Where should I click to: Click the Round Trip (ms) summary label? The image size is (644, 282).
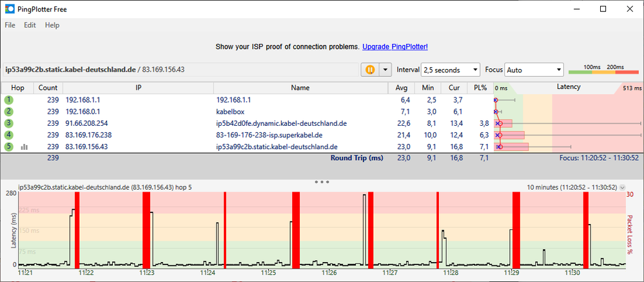coord(356,158)
